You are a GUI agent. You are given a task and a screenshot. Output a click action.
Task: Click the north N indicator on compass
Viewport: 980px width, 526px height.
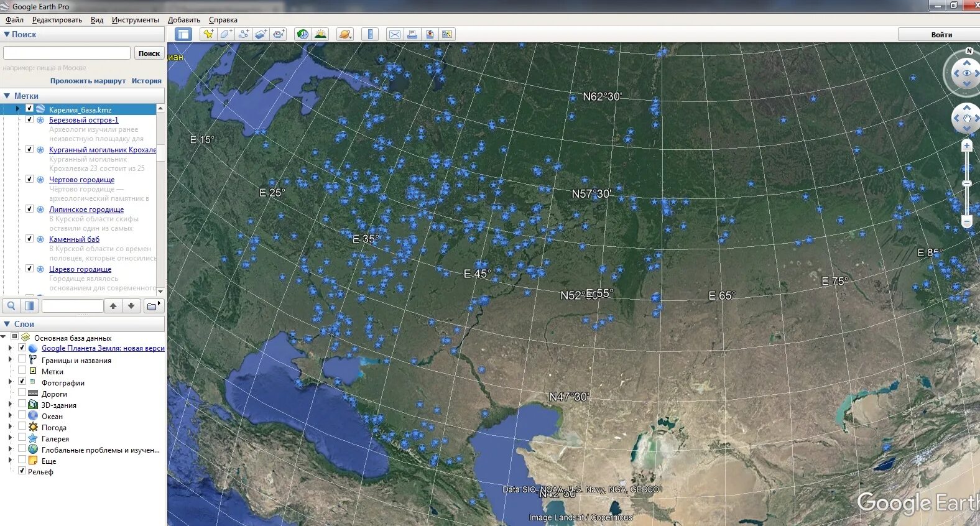[969, 51]
